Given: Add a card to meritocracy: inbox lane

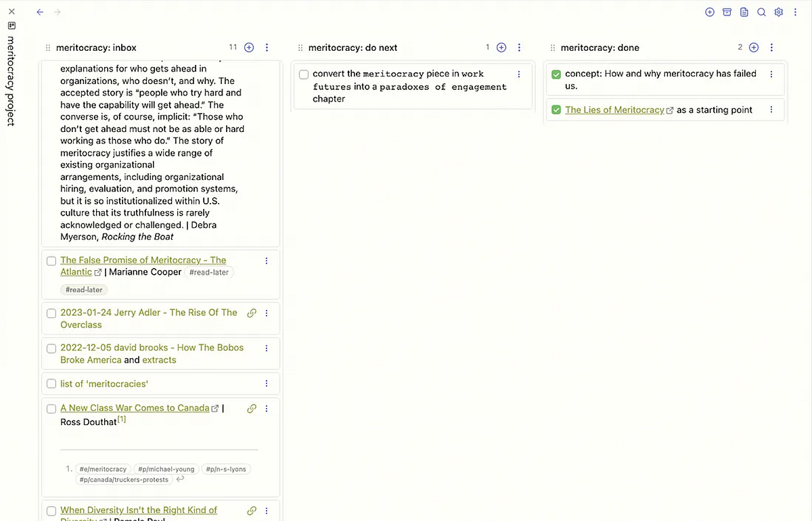Looking at the screenshot, I should coord(249,47).
